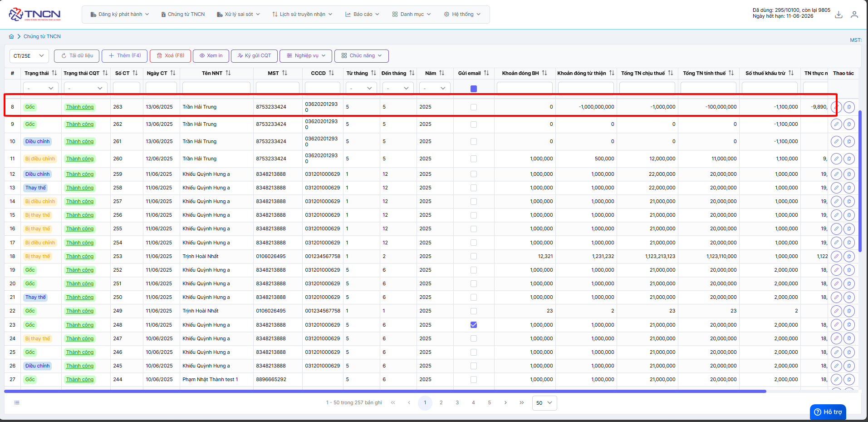This screenshot has height=422, width=868.
Task: Open Chứng từ TNCN menu item
Action: pyautogui.click(x=183, y=15)
